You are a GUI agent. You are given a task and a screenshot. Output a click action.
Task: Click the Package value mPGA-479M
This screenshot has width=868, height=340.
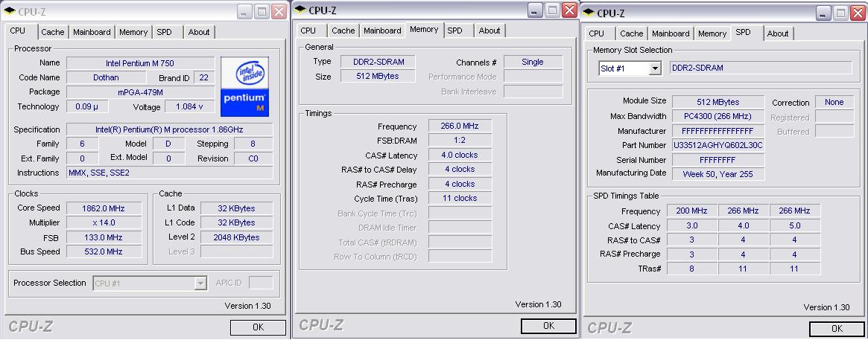point(140,92)
